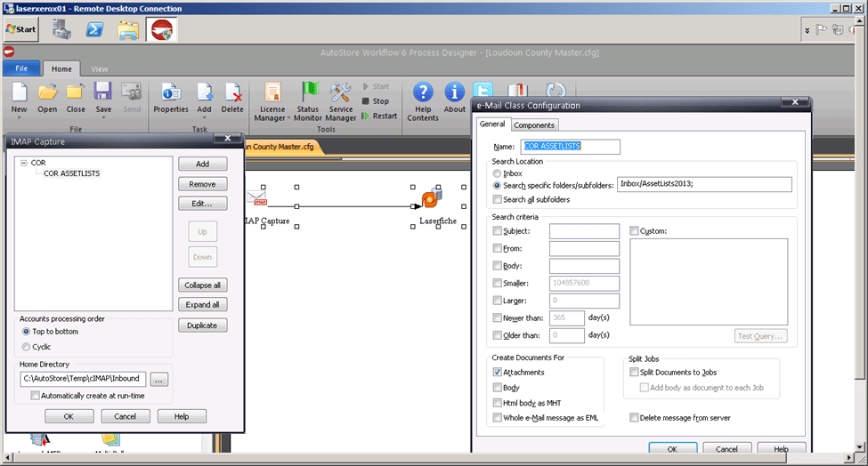The height and width of the screenshot is (466, 868).
Task: Enable Split Documents to Jobs
Action: pos(634,373)
